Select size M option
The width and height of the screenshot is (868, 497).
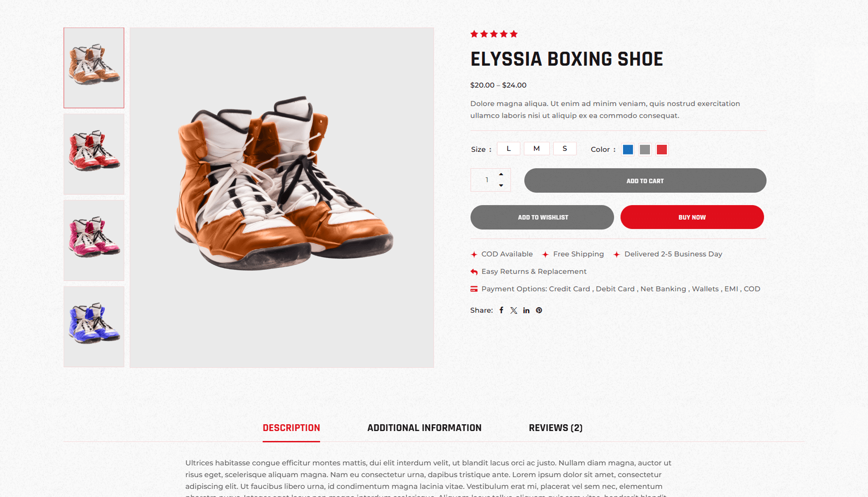pyautogui.click(x=537, y=149)
